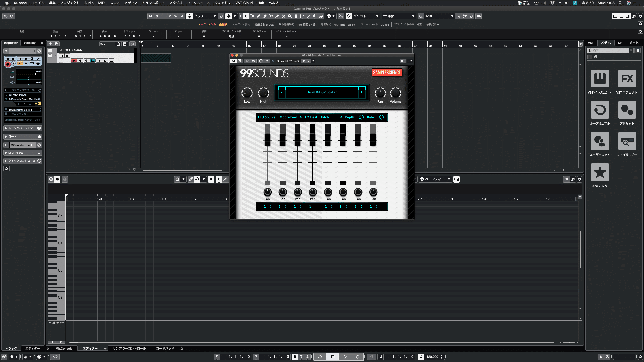Open the Presets tile in media rack

(x=627, y=110)
